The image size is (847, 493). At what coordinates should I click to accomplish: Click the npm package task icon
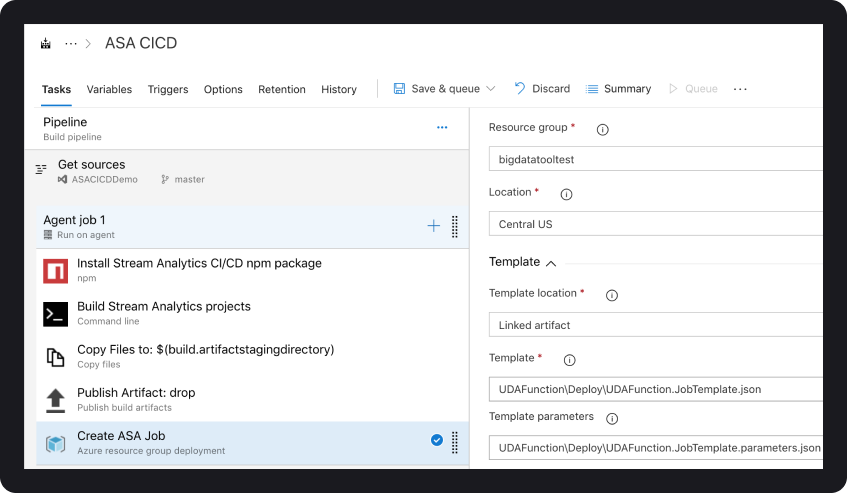click(56, 271)
